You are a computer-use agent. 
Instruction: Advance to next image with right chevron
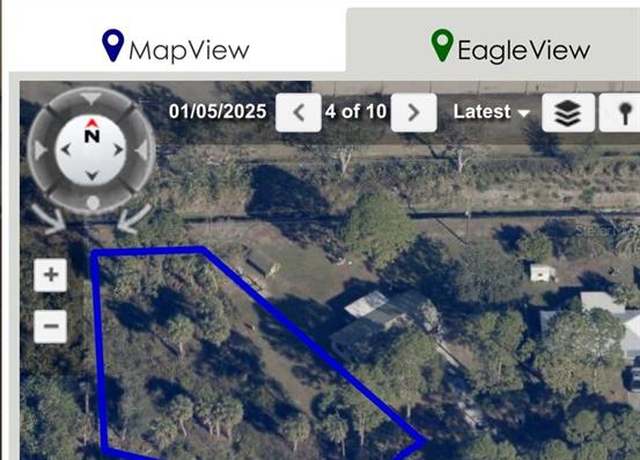[413, 112]
